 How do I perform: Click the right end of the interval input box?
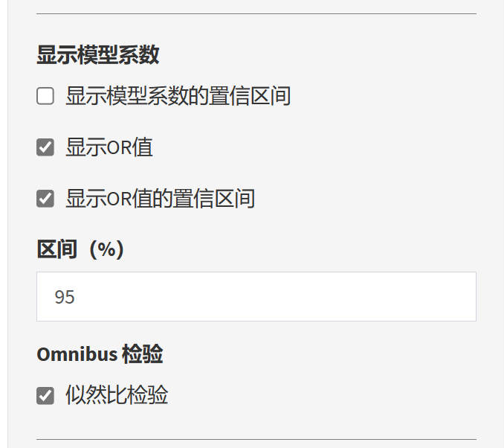click(461, 297)
